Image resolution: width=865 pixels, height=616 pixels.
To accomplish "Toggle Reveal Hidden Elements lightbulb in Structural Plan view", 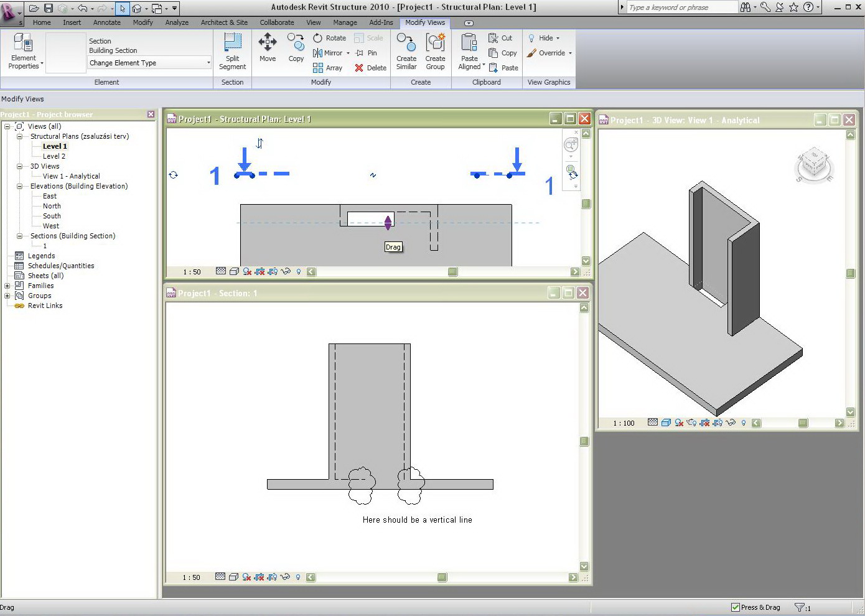I will pos(299,271).
